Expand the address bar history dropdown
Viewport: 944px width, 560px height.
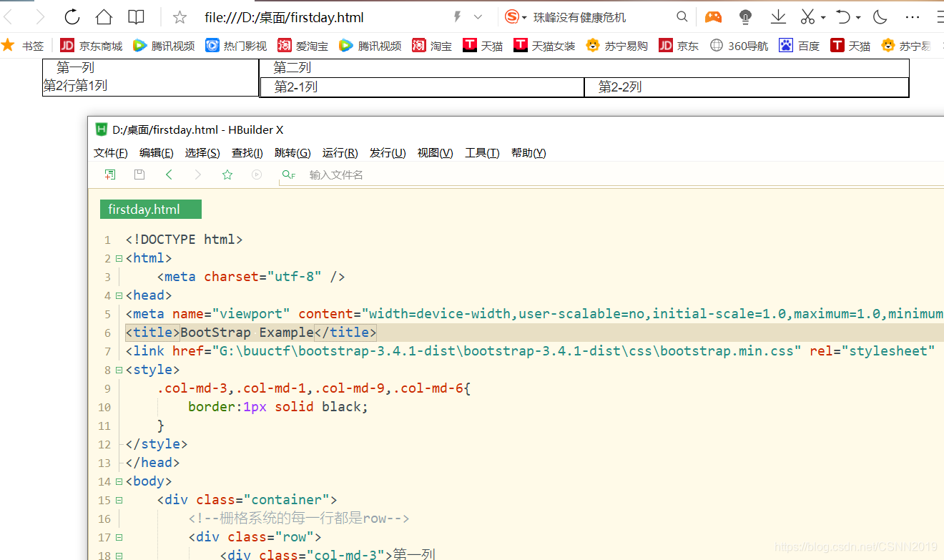coord(478,17)
